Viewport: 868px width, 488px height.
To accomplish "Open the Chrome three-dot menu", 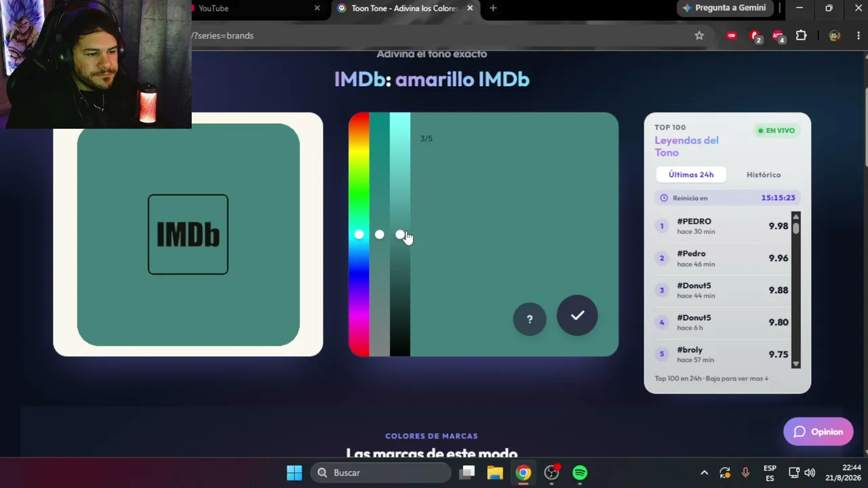I will tap(859, 35).
